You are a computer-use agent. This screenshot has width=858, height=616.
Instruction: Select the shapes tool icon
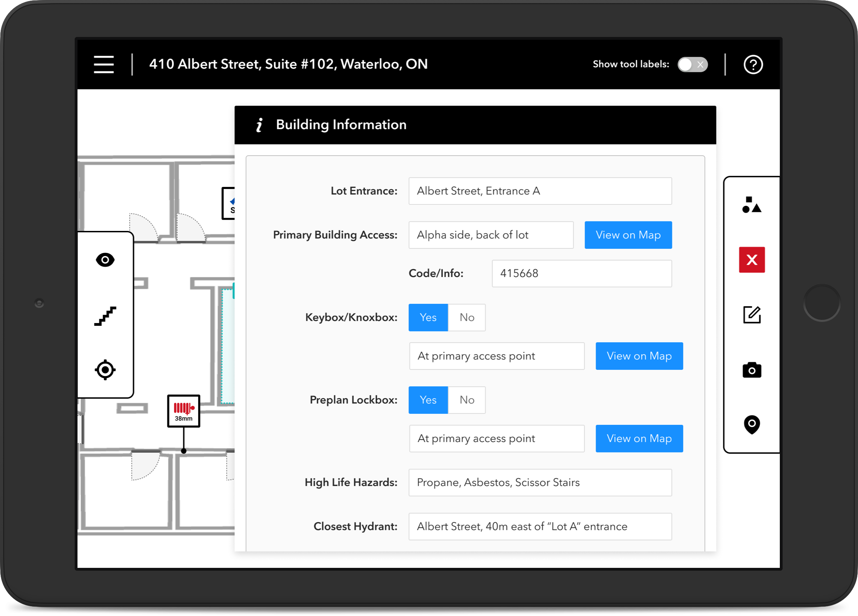point(751,205)
